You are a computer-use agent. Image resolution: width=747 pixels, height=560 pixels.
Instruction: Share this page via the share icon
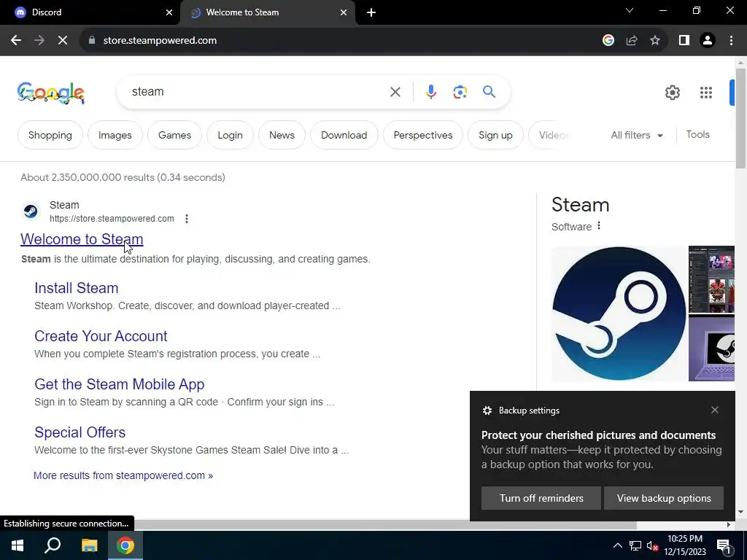point(632,41)
